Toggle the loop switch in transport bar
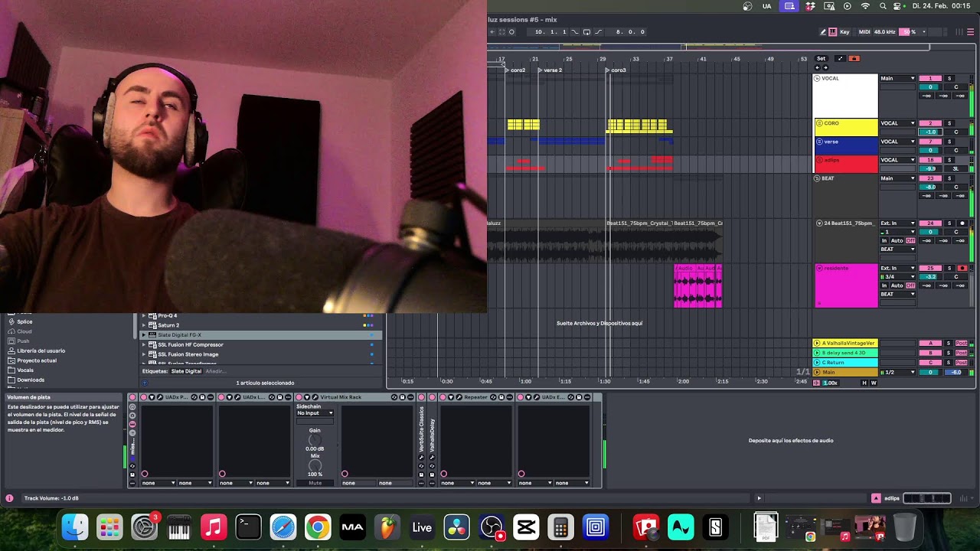Viewport: 980px width, 551px height. click(586, 32)
